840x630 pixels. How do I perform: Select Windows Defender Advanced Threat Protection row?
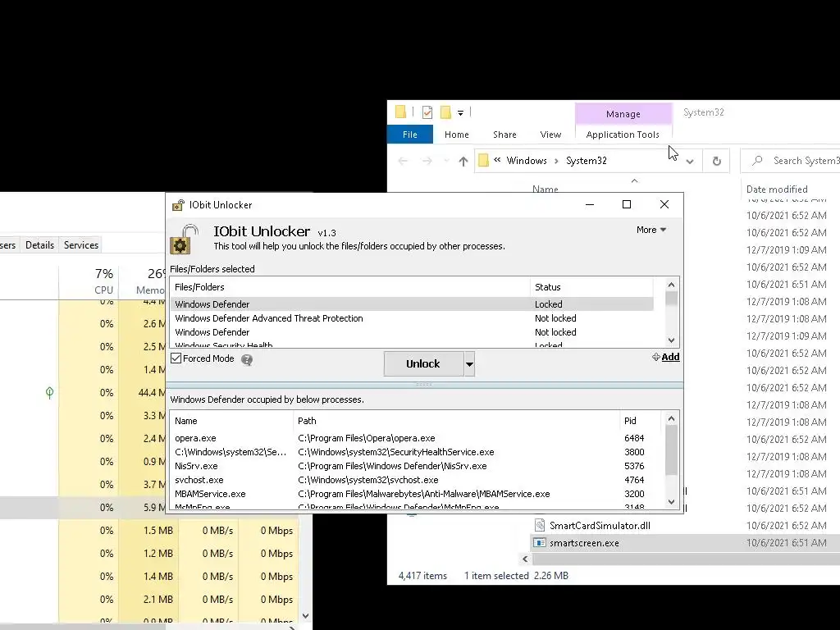412,318
